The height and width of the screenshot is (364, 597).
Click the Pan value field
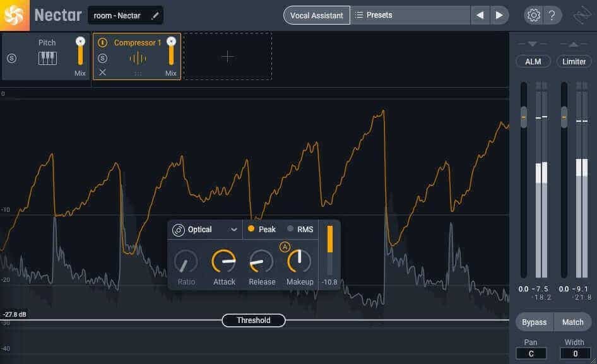(x=531, y=354)
